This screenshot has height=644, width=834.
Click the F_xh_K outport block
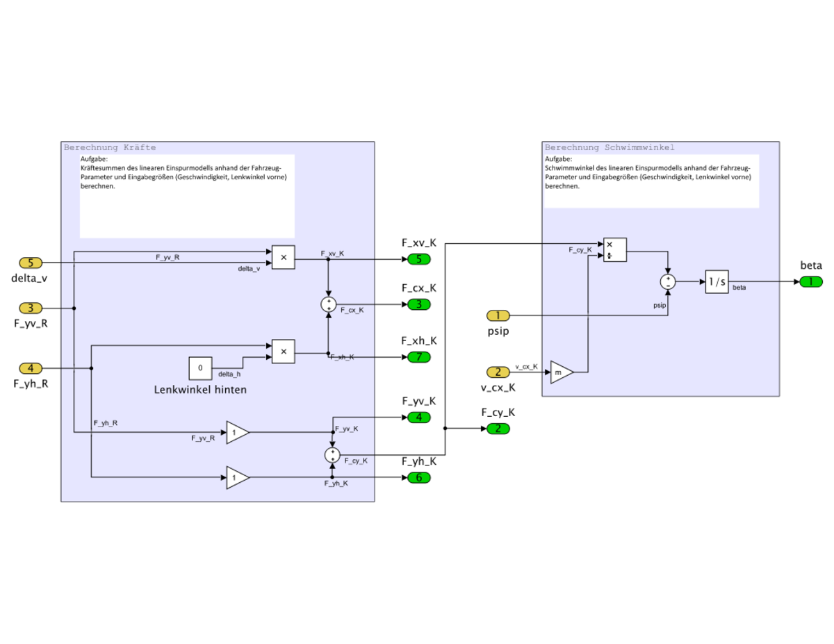pyautogui.click(x=418, y=357)
